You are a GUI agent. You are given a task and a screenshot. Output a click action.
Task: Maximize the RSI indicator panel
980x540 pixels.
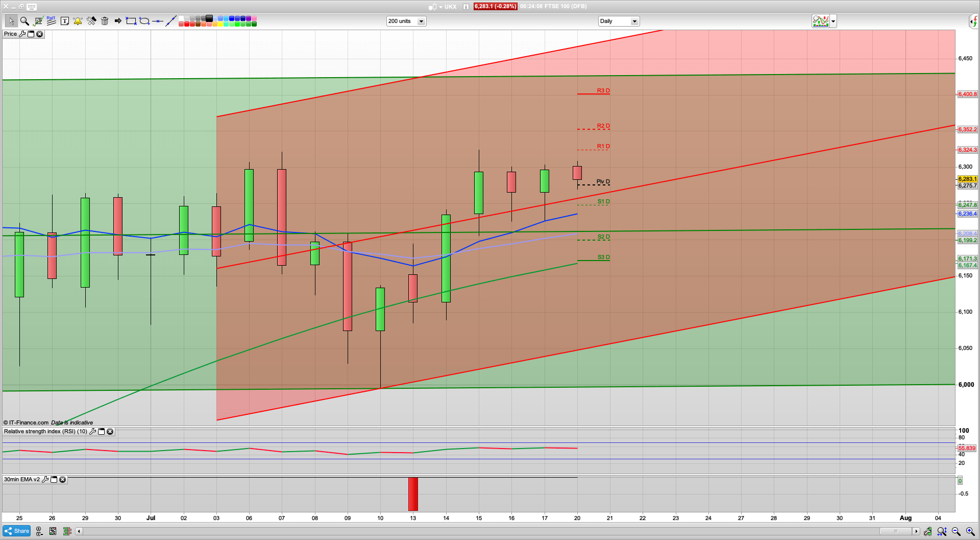tap(101, 432)
